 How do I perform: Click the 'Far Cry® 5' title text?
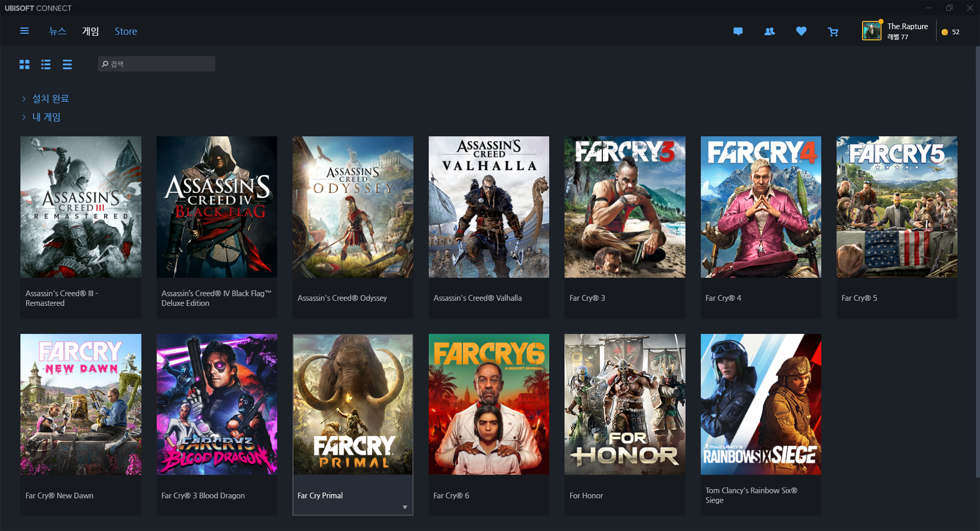(859, 298)
